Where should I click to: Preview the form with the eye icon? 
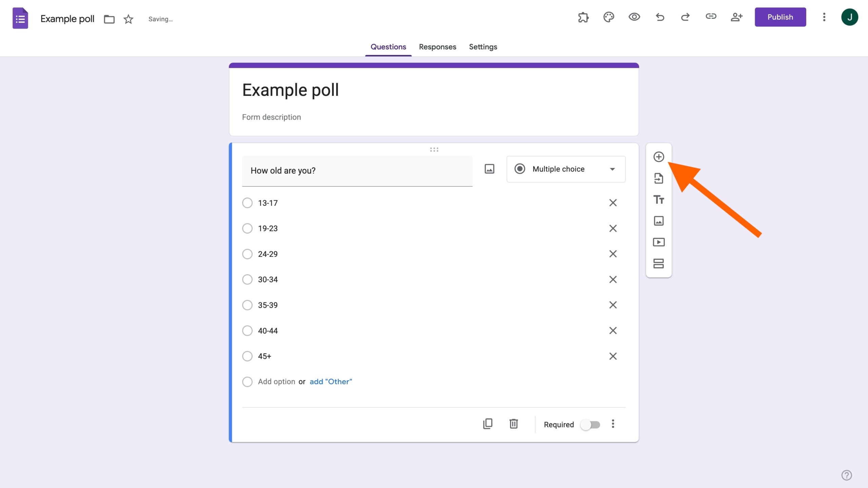(x=634, y=17)
